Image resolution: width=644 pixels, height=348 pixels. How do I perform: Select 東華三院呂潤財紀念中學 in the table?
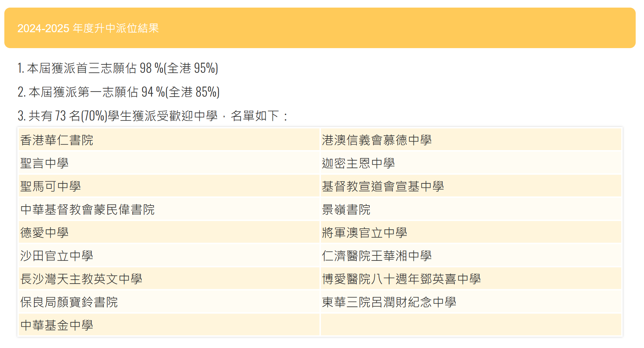coord(389,302)
